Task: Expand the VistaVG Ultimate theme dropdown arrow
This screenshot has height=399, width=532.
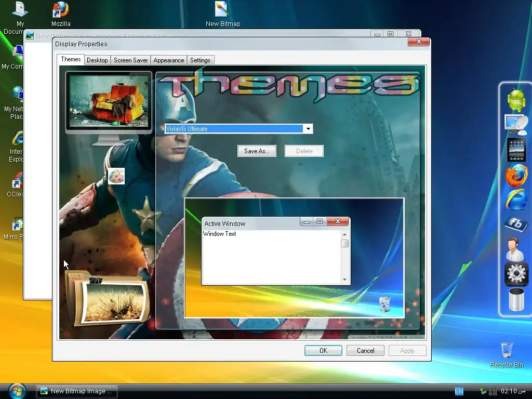Action: click(308, 129)
